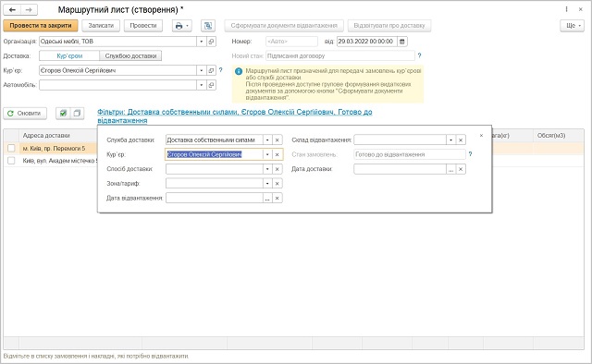The width and height of the screenshot is (592, 364).
Task: Open the Фільтри summary link
Action: (235, 116)
